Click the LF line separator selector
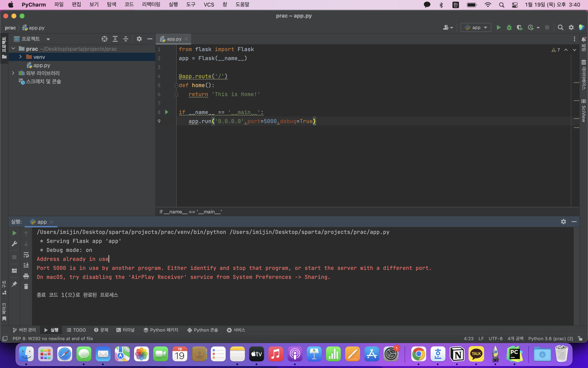 click(x=481, y=339)
